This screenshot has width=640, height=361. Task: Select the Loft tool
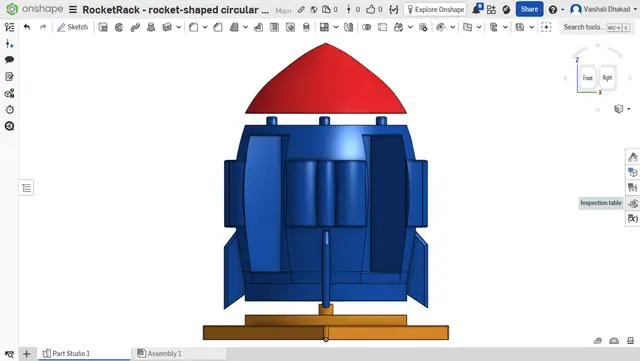151,27
